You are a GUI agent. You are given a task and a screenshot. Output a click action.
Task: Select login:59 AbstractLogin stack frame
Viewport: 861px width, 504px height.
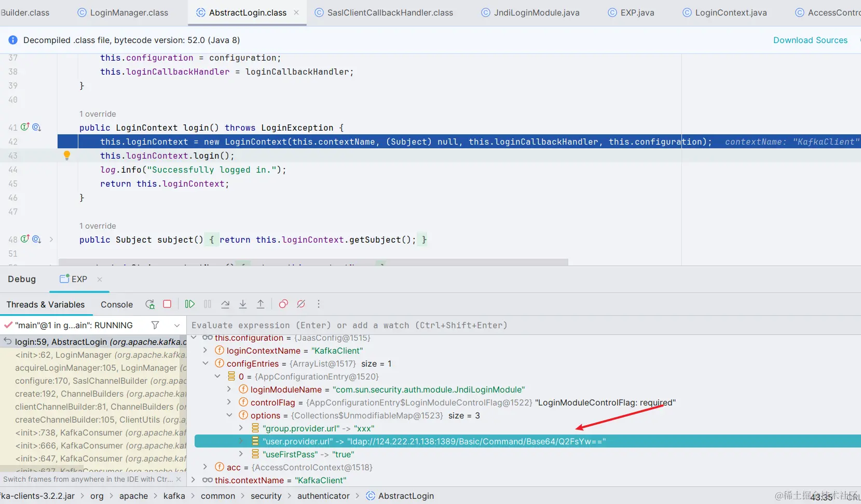click(93, 342)
